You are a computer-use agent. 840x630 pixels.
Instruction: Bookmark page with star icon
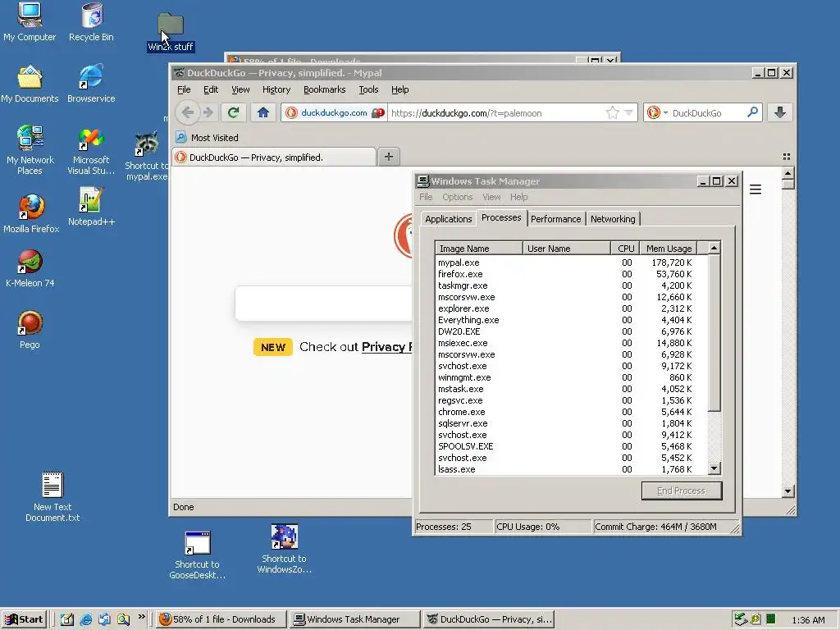(612, 112)
